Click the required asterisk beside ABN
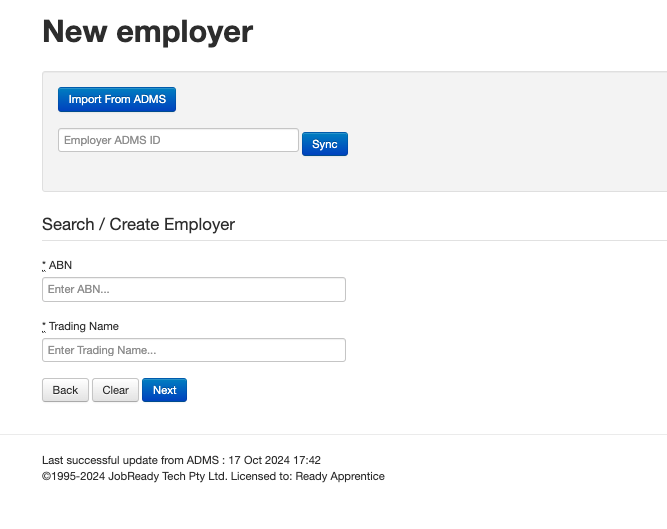Image resolution: width=667 pixels, height=529 pixels. pyautogui.click(x=44, y=265)
